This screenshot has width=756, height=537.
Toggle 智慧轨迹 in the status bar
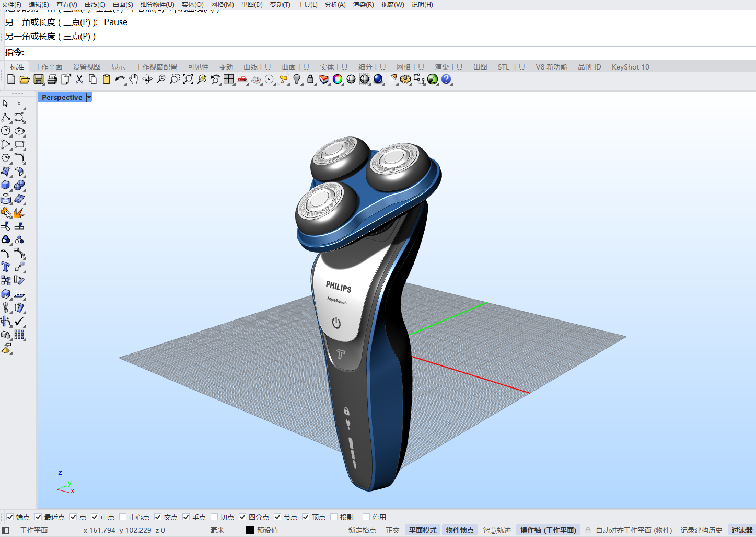tap(496, 530)
